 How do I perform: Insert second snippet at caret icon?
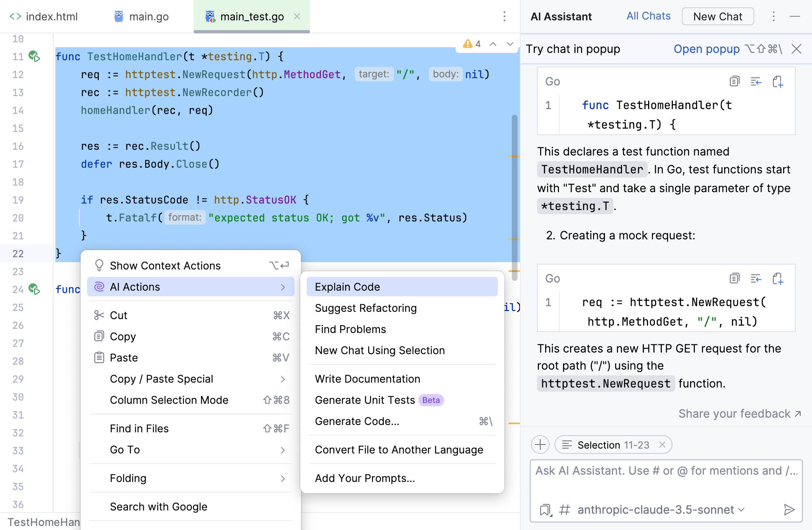(x=755, y=279)
